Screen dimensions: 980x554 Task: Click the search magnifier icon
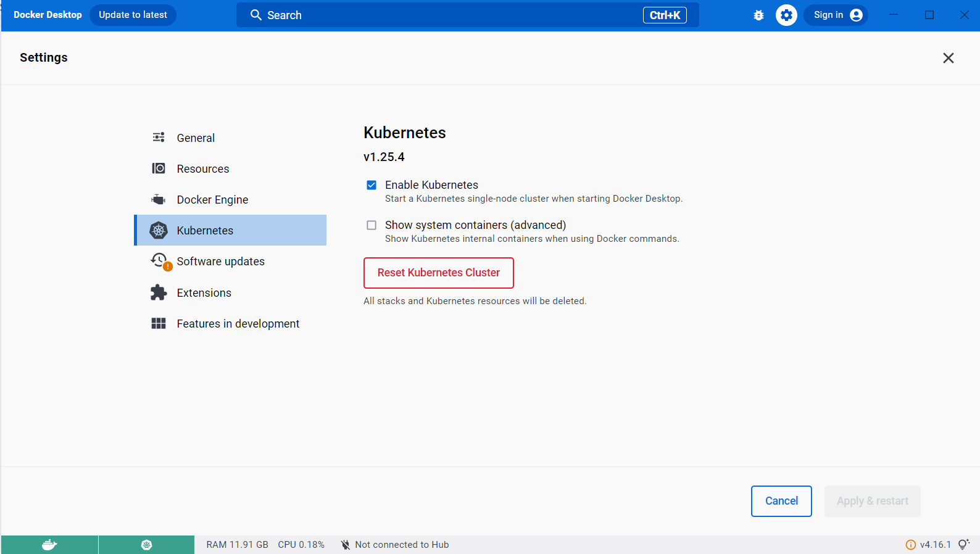255,15
